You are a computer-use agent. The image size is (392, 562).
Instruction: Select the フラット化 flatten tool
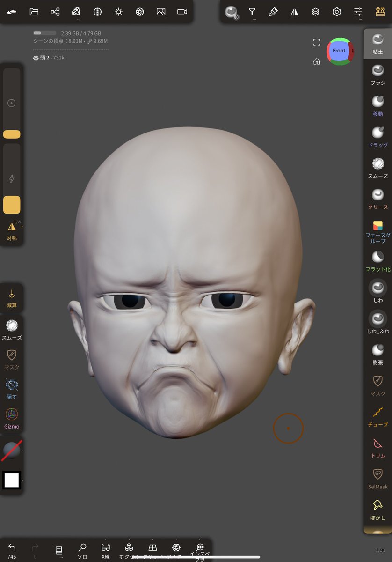[377, 261]
